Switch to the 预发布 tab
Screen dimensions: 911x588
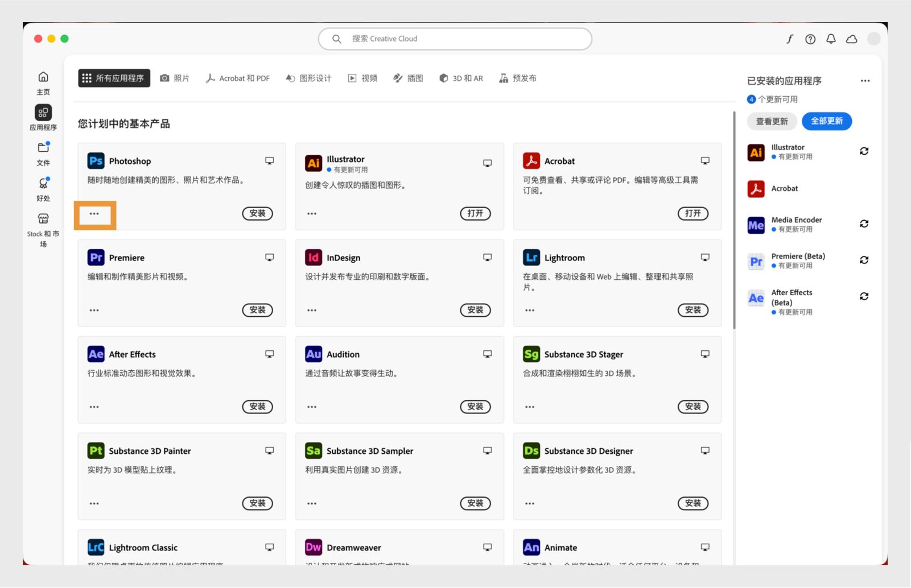[x=518, y=78]
